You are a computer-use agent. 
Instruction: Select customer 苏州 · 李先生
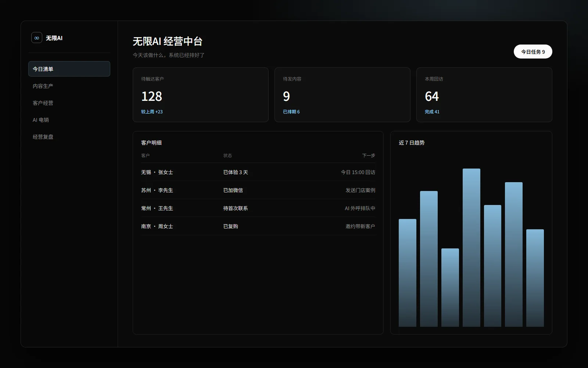(157, 190)
